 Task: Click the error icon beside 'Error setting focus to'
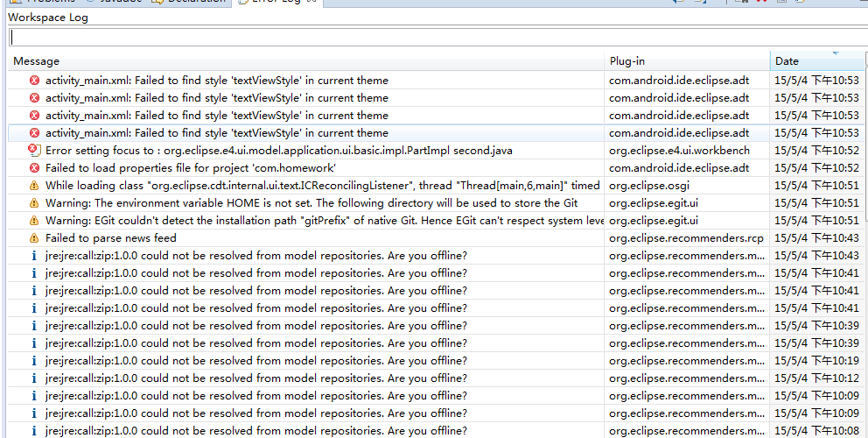(34, 151)
